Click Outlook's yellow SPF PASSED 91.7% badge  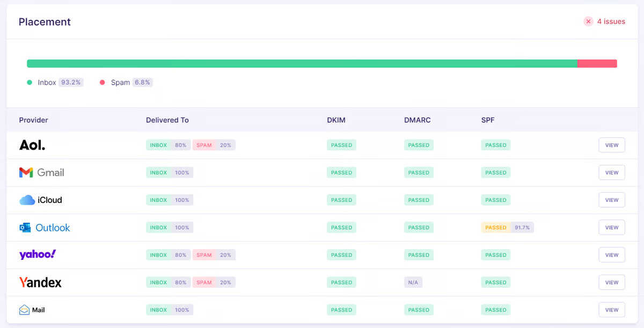507,228
